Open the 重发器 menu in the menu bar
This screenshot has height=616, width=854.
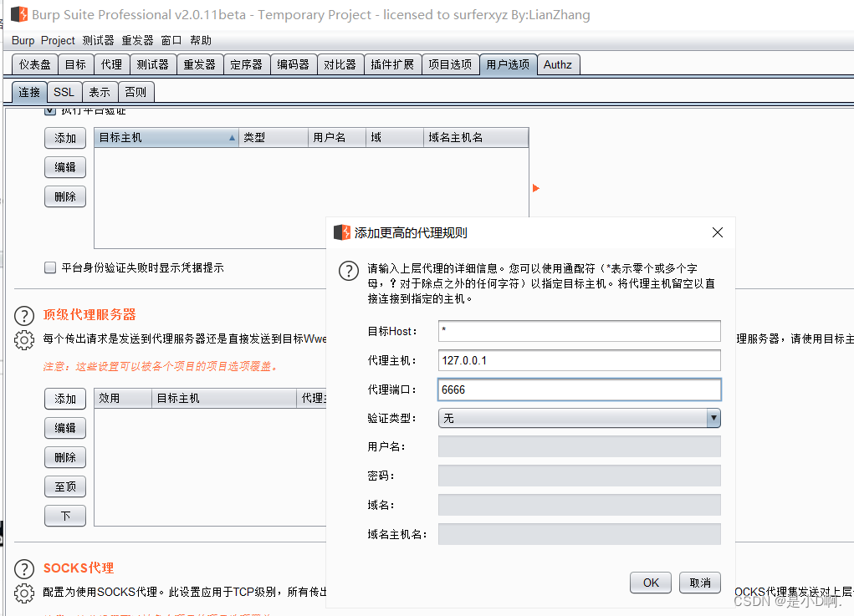click(x=137, y=40)
